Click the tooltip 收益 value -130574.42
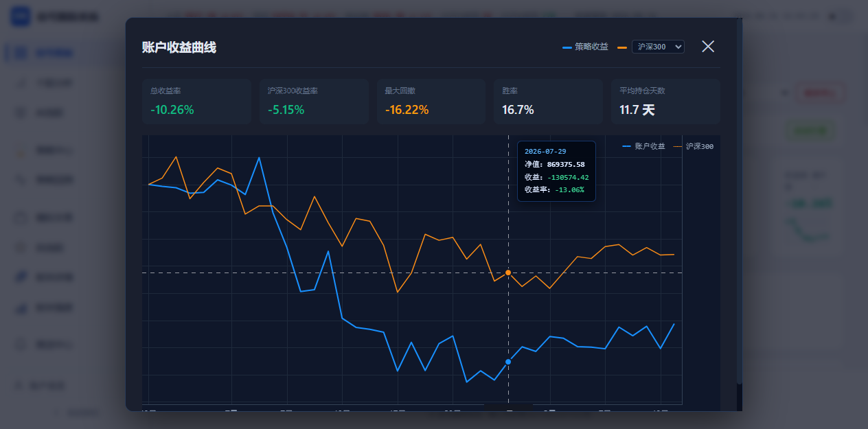Viewport: 868px width, 429px height. point(568,177)
